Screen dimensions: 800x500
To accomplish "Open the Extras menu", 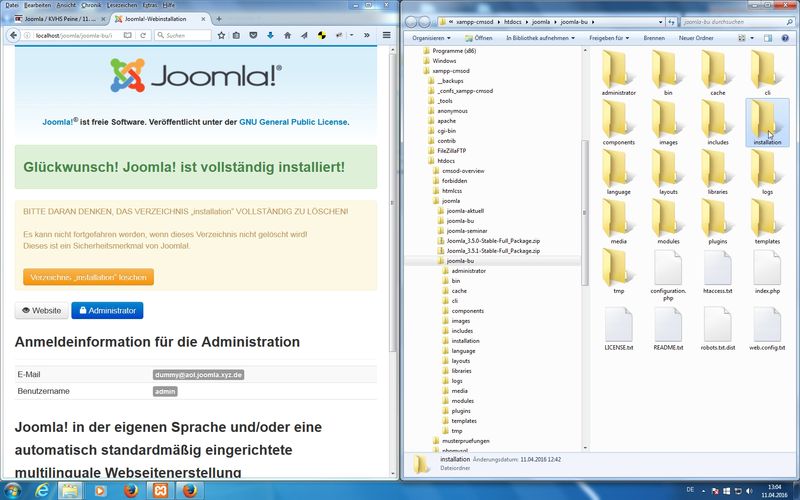I will point(149,5).
